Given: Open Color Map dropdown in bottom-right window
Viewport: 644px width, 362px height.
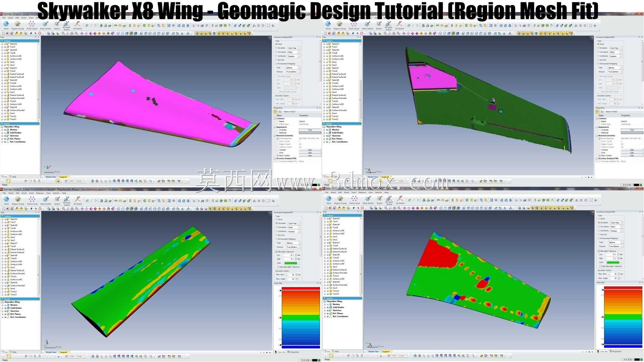Looking at the screenshot, I should tap(616, 223).
